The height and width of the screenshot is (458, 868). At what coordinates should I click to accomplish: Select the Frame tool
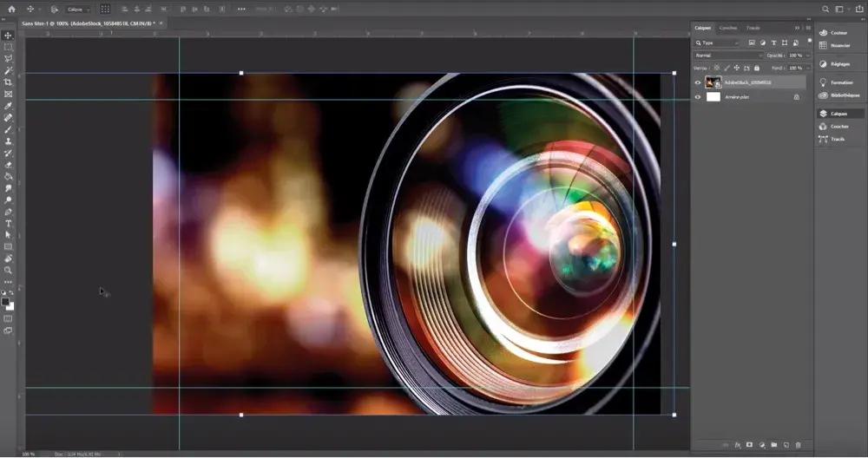click(8, 94)
